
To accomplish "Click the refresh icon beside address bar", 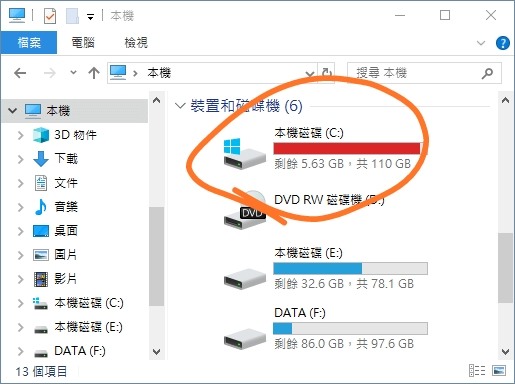I will click(x=326, y=73).
